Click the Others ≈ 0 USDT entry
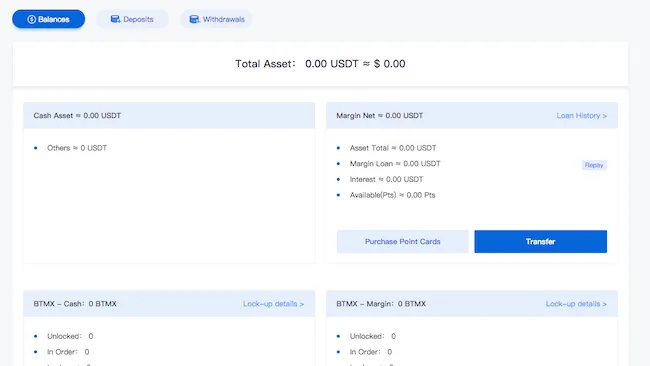The width and height of the screenshot is (650, 366). [77, 148]
